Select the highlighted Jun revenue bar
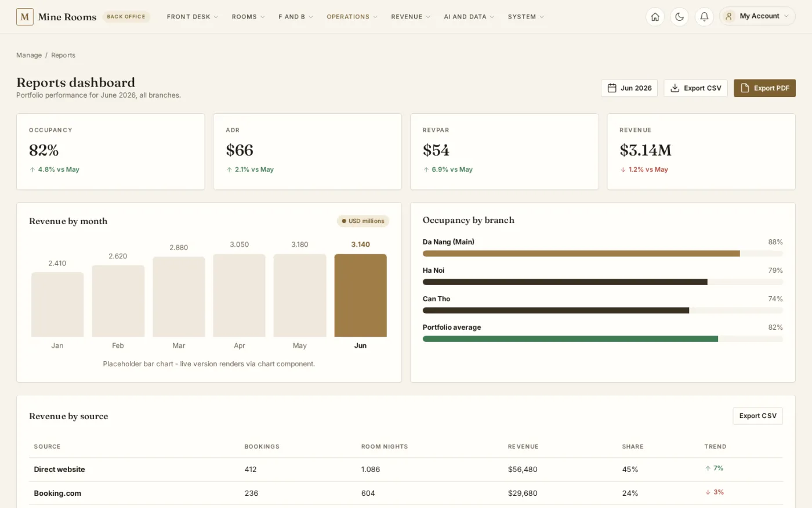 tap(360, 296)
